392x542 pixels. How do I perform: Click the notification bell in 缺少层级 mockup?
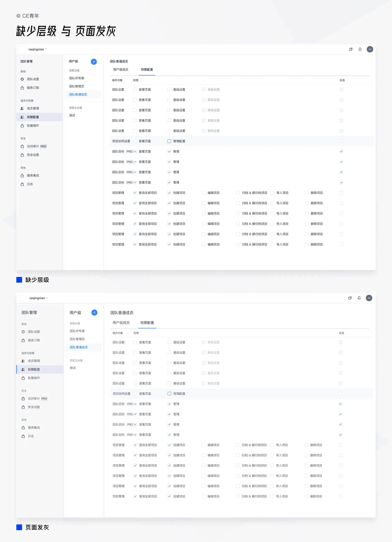point(360,49)
